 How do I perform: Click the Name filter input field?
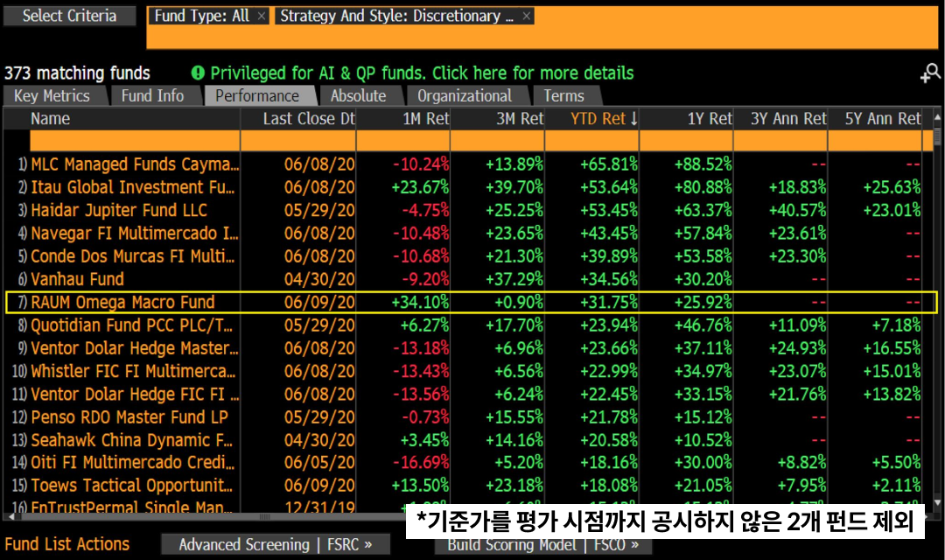click(135, 141)
